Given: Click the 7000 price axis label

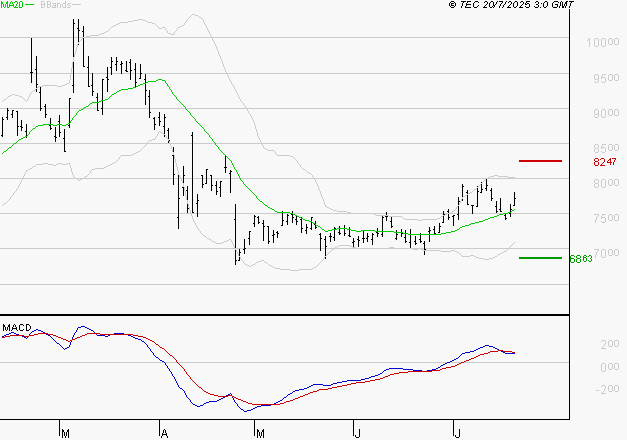Looking at the screenshot, I should tap(607, 253).
